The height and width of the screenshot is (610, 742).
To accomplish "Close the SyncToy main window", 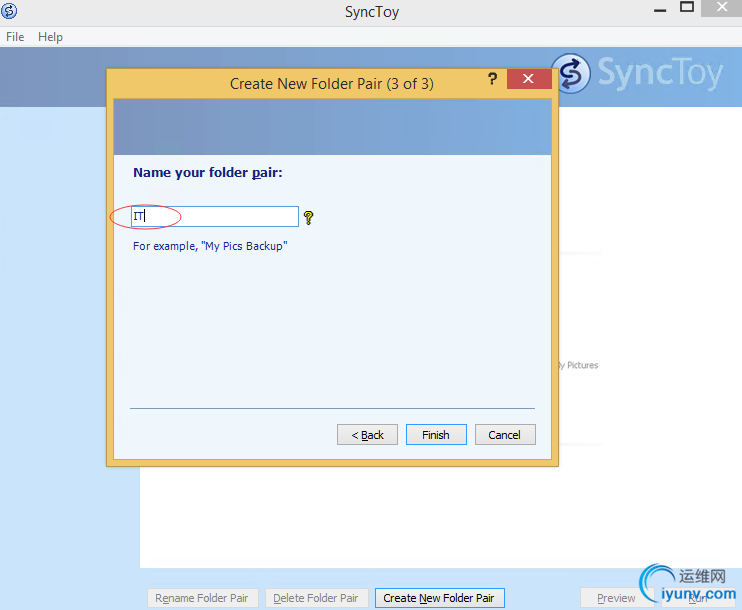I will 722,8.
